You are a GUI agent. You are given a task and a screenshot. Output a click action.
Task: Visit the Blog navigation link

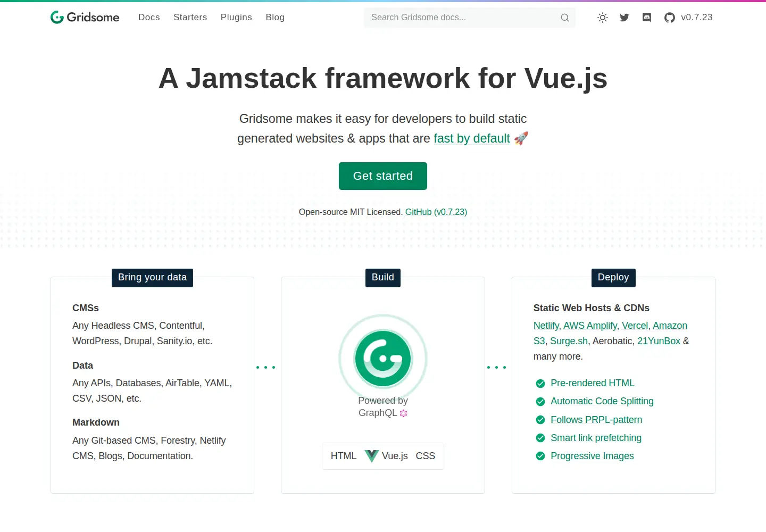click(275, 18)
